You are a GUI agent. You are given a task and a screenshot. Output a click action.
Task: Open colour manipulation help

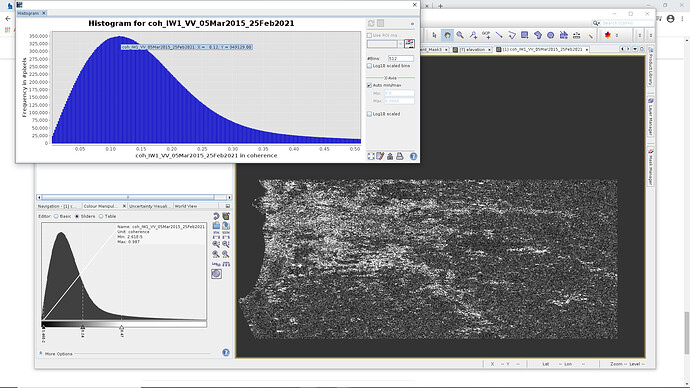coord(226,352)
